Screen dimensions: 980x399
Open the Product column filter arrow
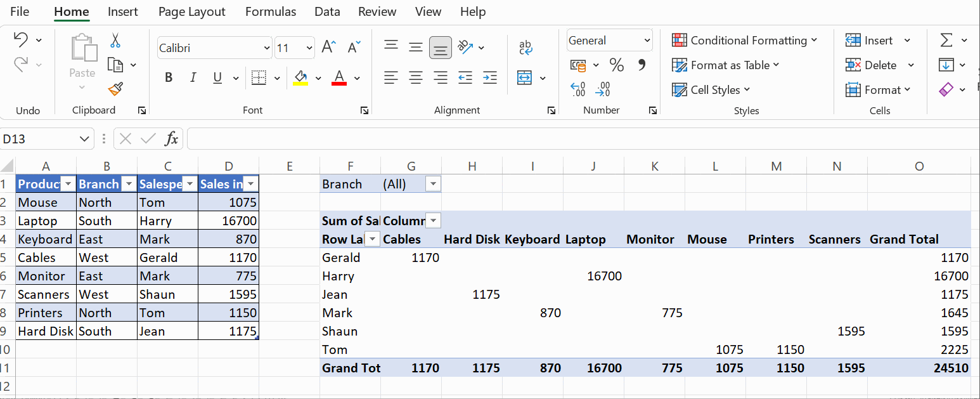point(68,183)
